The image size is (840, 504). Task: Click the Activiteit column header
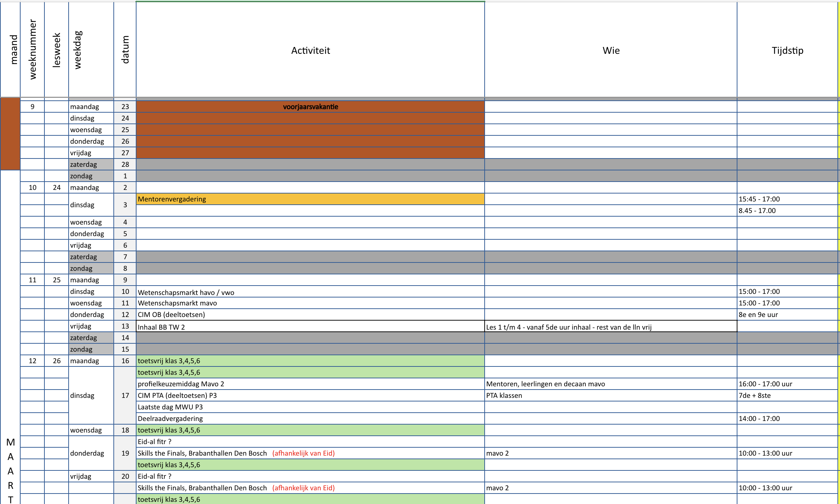pyautogui.click(x=310, y=50)
